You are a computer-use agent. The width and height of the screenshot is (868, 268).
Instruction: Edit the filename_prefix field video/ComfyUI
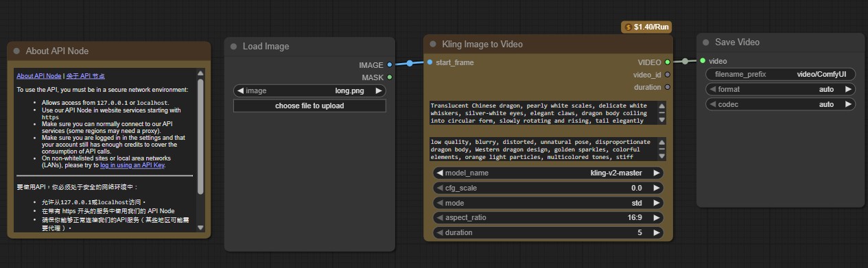pos(781,74)
